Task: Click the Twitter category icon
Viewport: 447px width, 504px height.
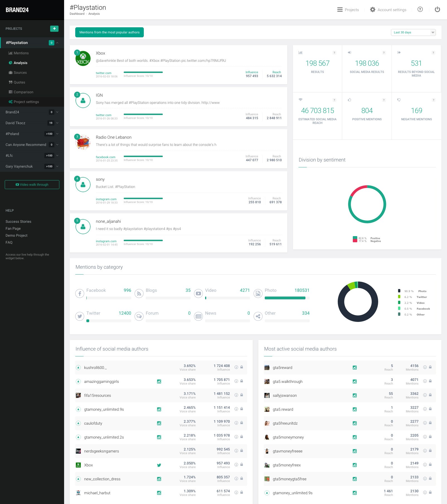Action: (x=80, y=316)
